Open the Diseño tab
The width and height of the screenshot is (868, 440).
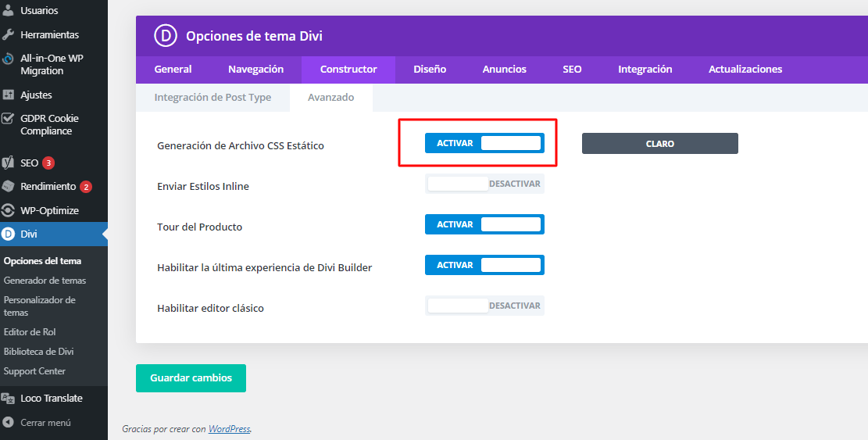(430, 70)
